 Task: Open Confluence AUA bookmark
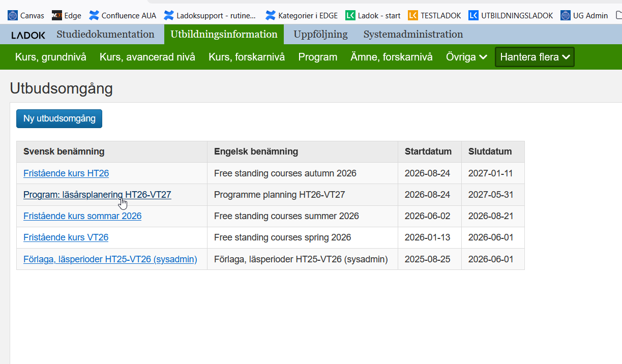click(123, 15)
